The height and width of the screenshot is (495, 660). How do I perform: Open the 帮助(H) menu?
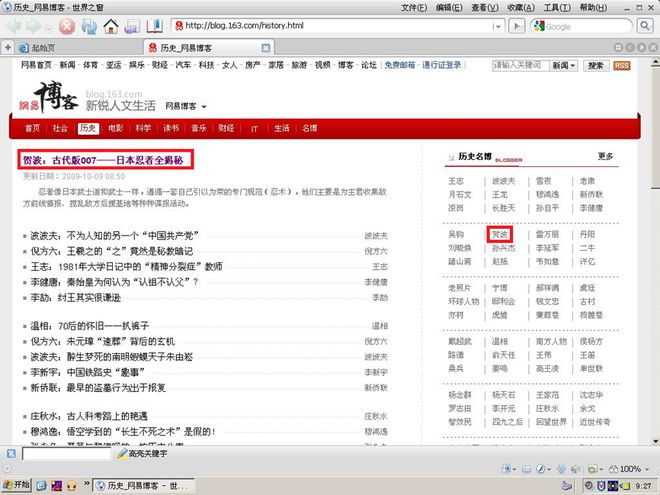593,8
